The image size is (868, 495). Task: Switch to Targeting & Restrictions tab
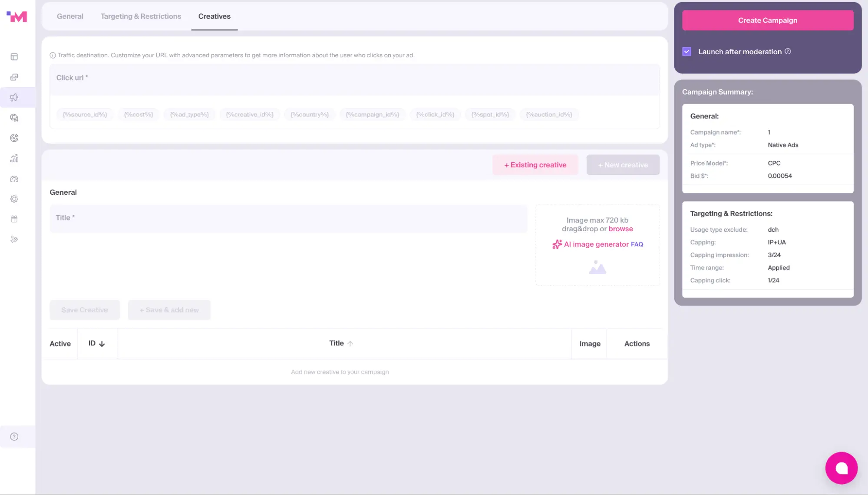141,16
